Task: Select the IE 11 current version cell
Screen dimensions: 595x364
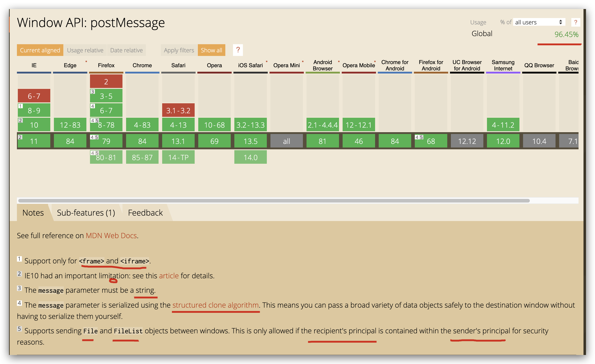Action: tap(34, 141)
